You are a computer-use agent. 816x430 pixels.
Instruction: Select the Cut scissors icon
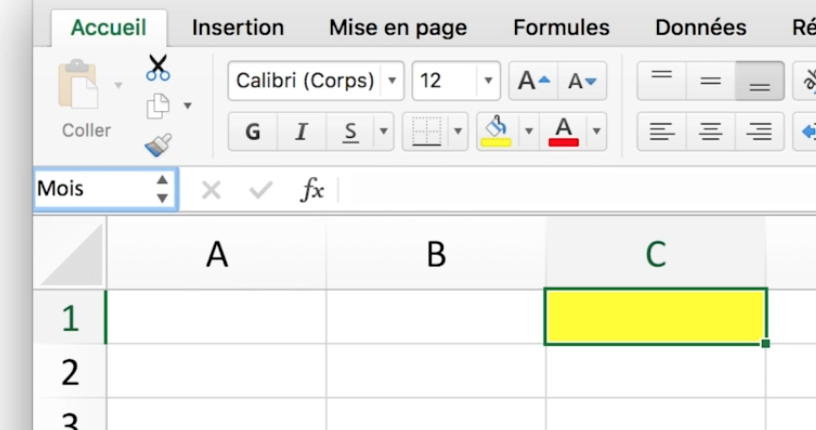coord(158,68)
